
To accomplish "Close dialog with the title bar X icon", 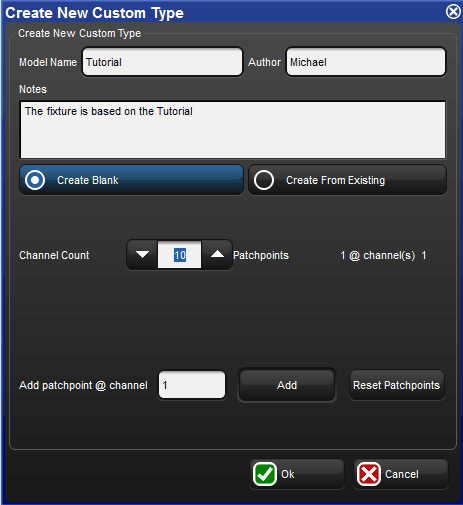I will point(453,12).
